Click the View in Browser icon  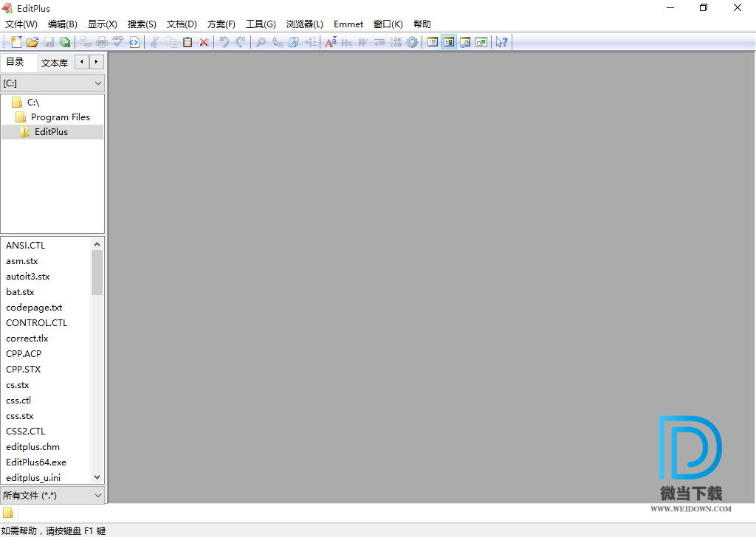pos(134,42)
